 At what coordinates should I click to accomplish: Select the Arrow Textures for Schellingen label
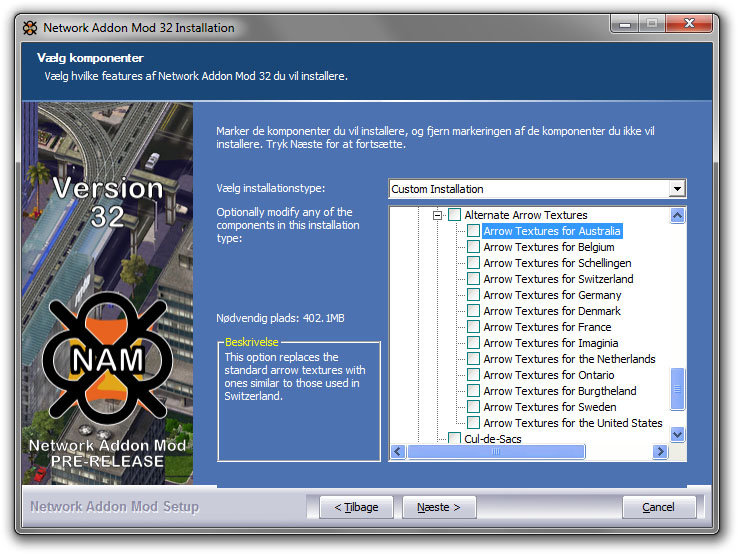[557, 263]
